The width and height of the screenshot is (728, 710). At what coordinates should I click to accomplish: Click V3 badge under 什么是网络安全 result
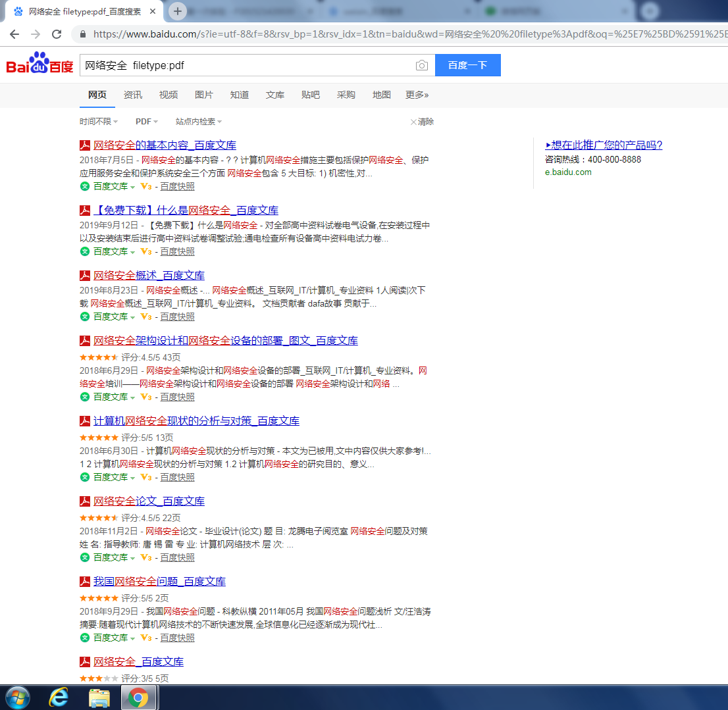coord(146,251)
